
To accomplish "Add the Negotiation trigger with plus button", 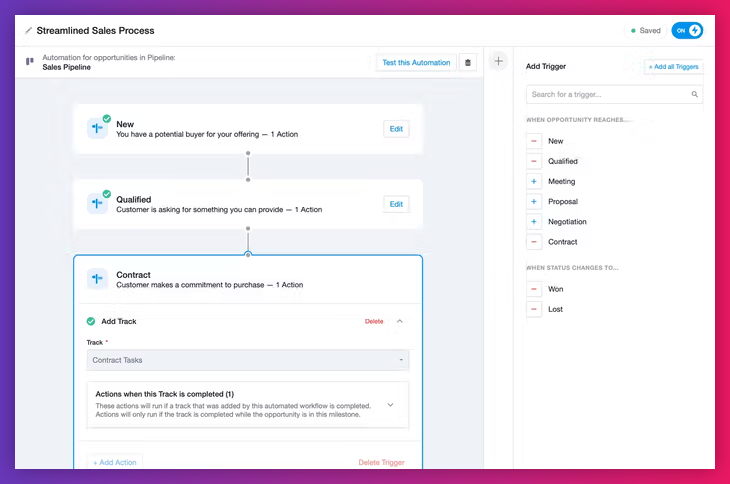I will click(534, 222).
